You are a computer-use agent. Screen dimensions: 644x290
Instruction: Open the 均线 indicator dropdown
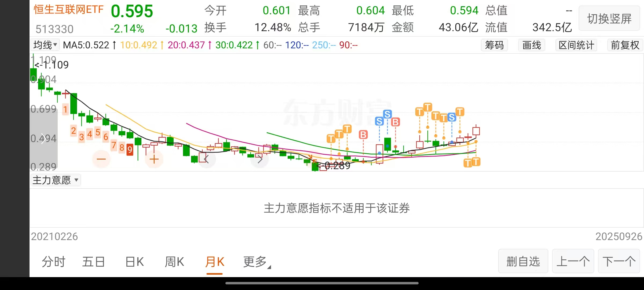[x=45, y=45]
